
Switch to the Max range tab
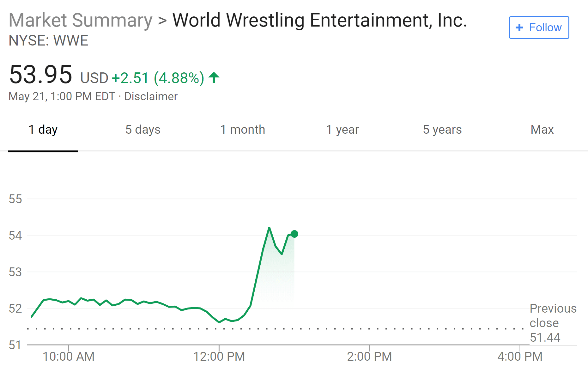point(542,130)
